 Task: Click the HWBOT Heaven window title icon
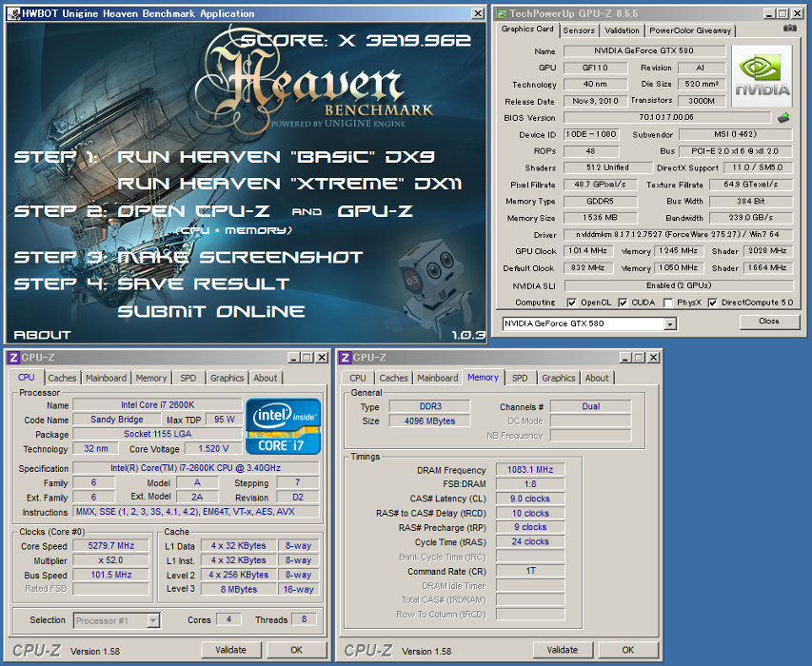tap(14, 13)
